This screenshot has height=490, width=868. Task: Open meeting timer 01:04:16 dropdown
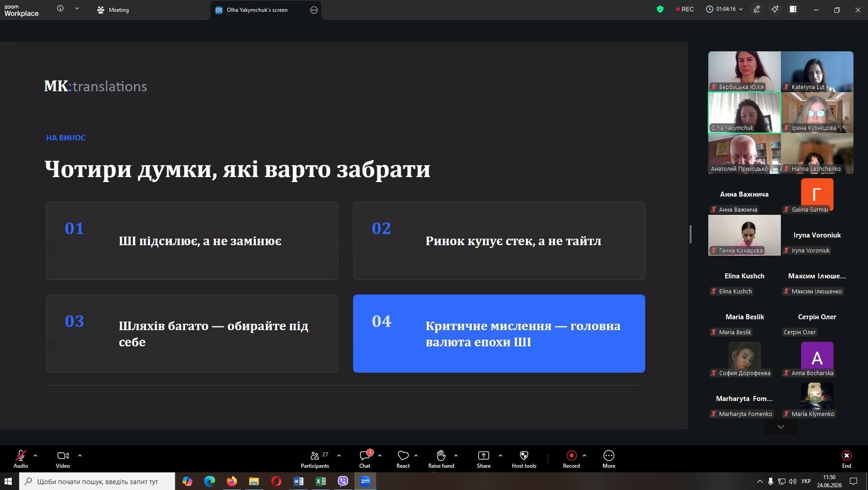(x=725, y=9)
